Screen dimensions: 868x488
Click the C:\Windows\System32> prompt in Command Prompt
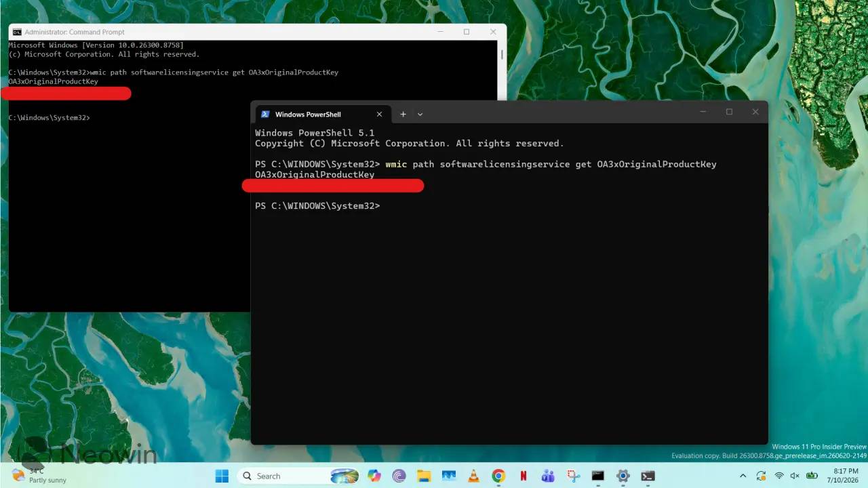[x=49, y=118]
